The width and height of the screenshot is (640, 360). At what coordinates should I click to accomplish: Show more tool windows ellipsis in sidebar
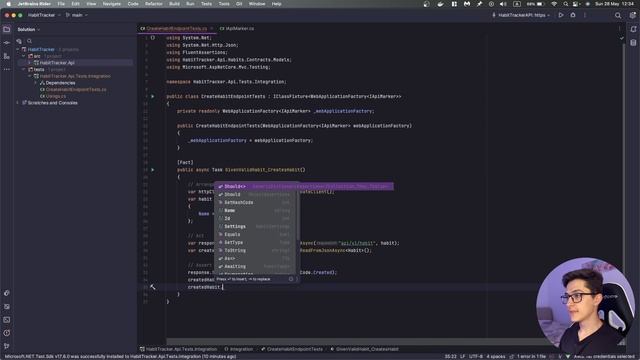[7, 69]
